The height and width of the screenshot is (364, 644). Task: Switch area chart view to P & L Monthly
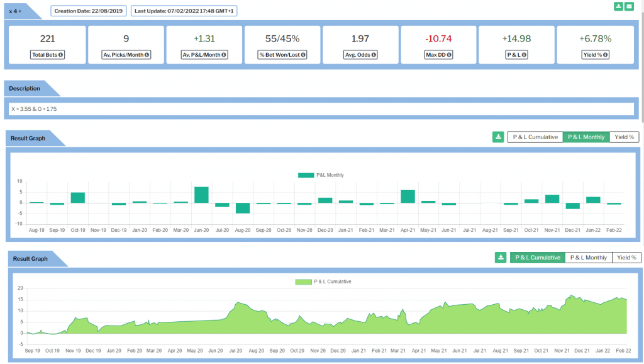click(x=588, y=257)
